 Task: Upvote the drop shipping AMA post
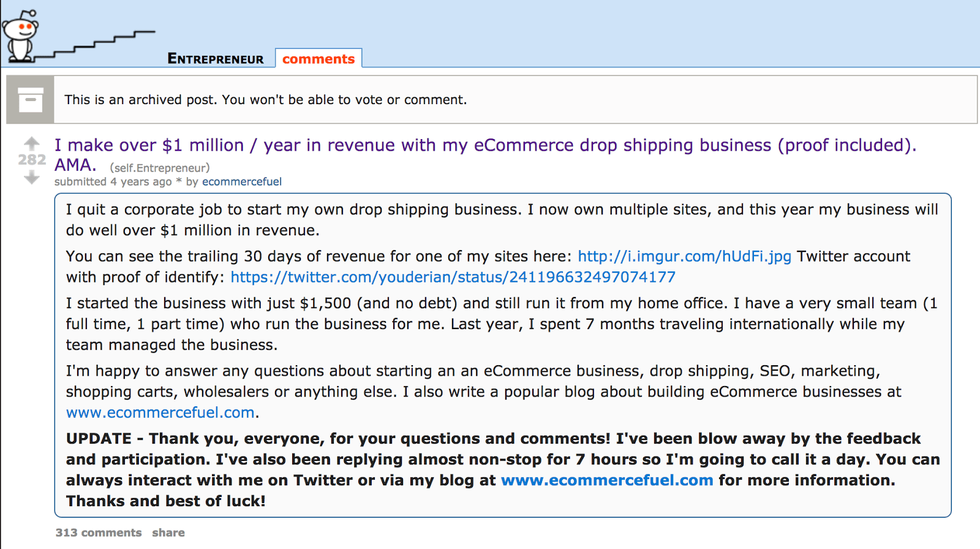tap(32, 143)
